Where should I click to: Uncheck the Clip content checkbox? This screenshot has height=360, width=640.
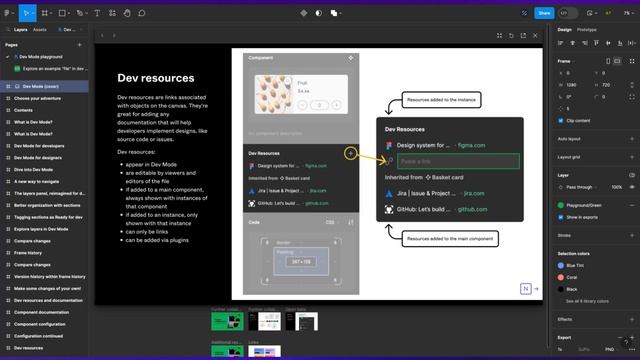561,121
